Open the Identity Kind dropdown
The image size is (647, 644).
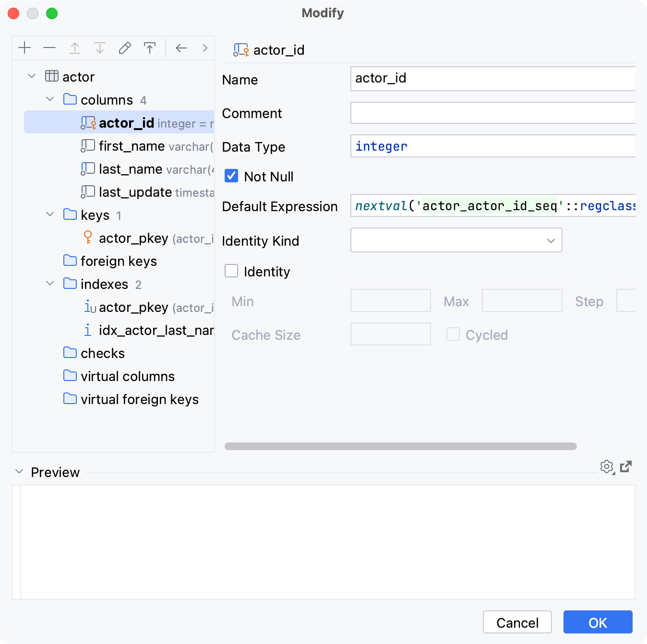pyautogui.click(x=456, y=240)
